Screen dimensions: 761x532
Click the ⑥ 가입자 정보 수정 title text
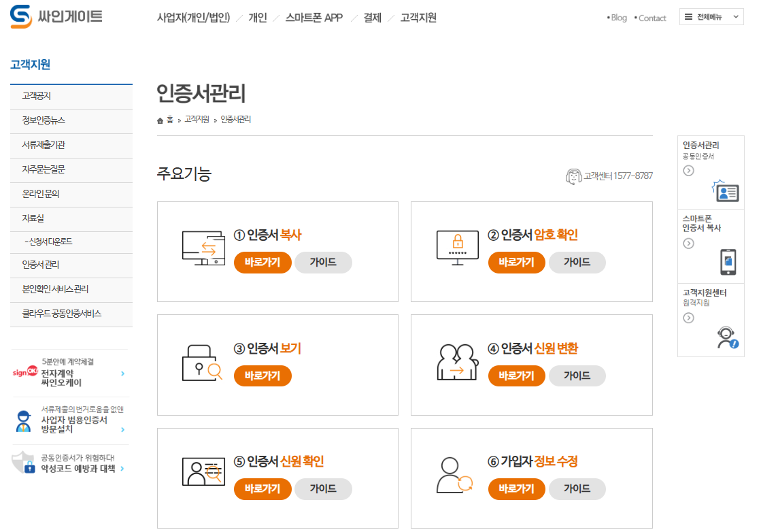point(532,461)
